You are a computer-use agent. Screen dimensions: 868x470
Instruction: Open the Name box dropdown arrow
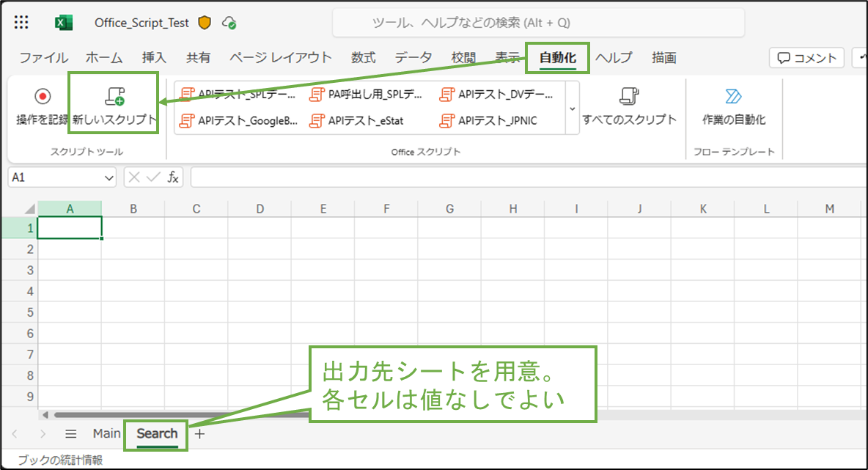point(109,177)
